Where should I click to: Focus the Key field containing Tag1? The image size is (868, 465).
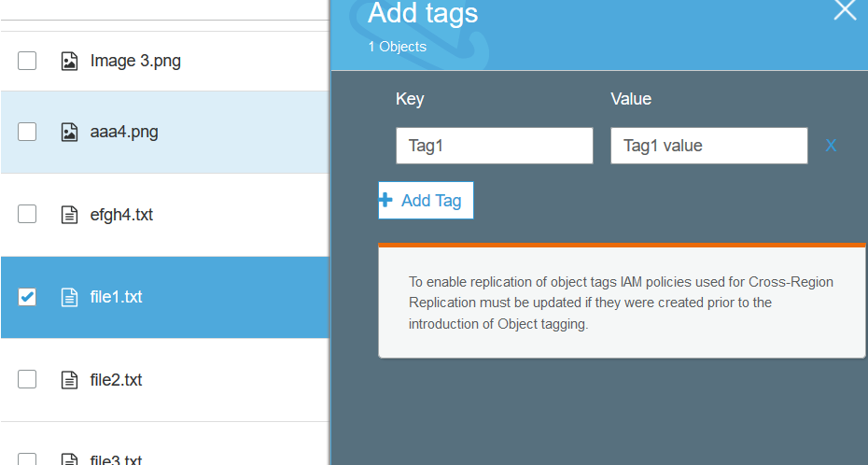(494, 146)
